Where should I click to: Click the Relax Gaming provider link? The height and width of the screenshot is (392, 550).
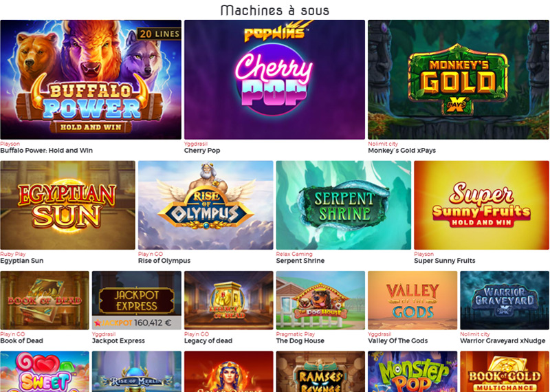294,254
